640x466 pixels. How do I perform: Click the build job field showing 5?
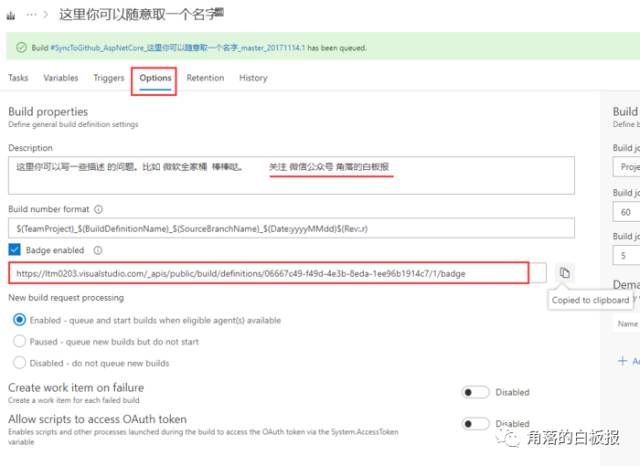627,255
